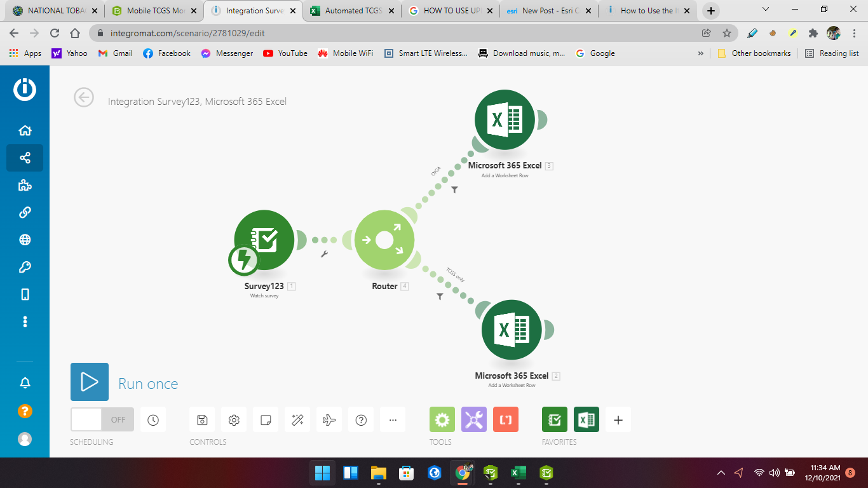Show hidden system tray icons
Image resolution: width=868 pixels, height=488 pixels.
click(721, 473)
